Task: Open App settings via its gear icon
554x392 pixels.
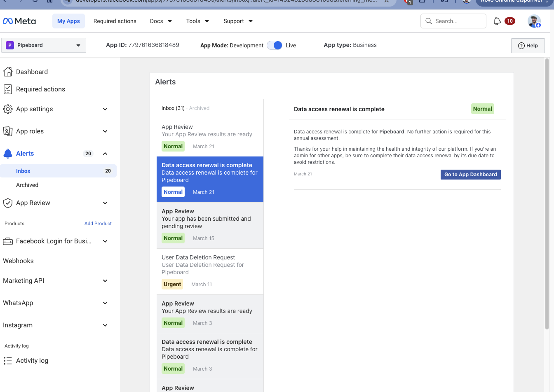Action: coord(8,109)
